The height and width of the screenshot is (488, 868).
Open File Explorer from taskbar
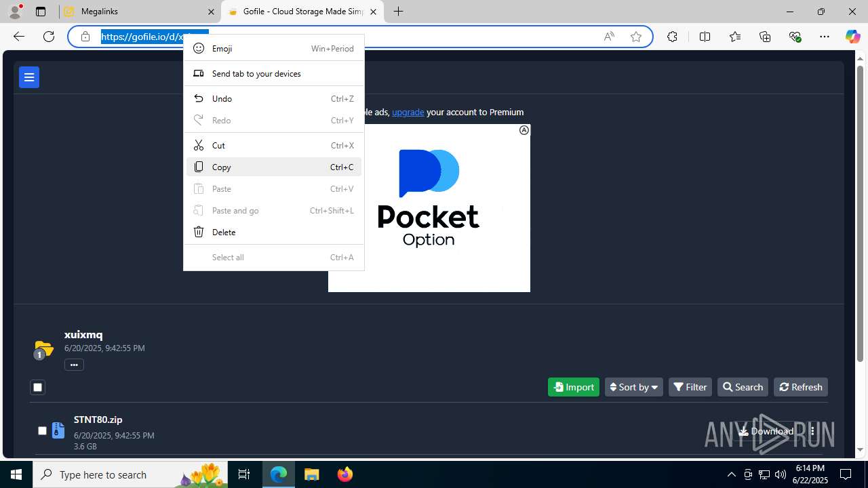[x=312, y=474]
